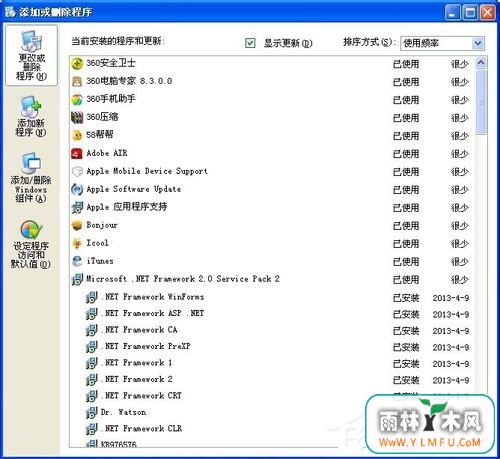Viewport: 500px width, 459px height.
Task: Click the Apple Mobile Device Support icon
Action: [x=77, y=171]
